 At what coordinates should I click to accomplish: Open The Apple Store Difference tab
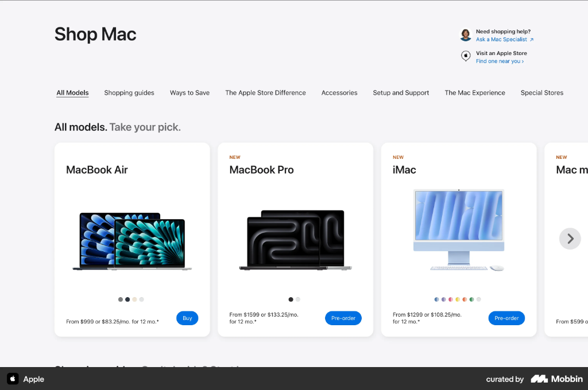pos(265,92)
